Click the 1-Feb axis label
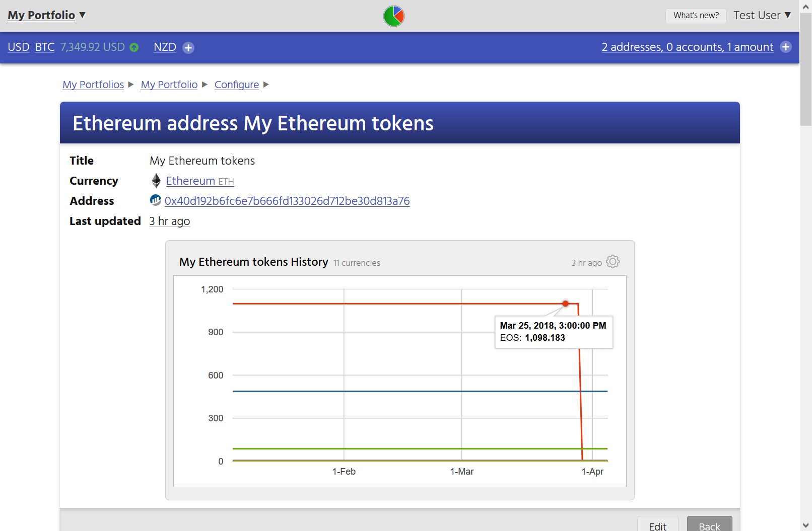Viewport: 812px width, 531px height. (x=344, y=472)
